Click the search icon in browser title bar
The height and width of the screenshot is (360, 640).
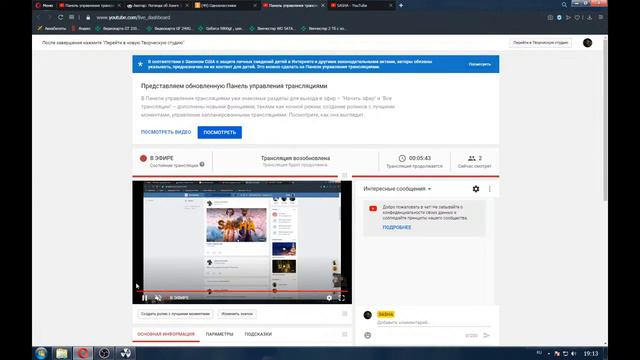[x=564, y=5]
